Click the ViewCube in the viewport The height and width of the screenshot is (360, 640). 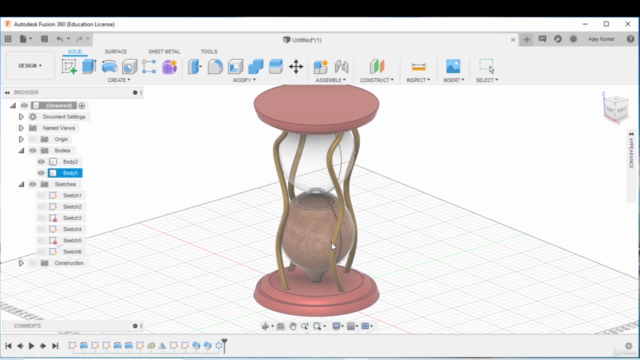pyautogui.click(x=616, y=108)
